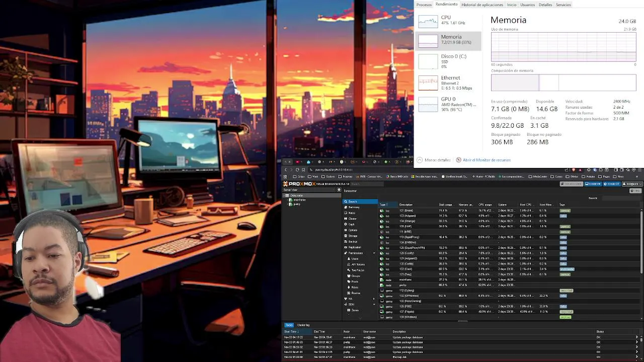The image size is (644, 362).
Task: Collapse the SDN submenu arrow
Action: (x=374, y=304)
